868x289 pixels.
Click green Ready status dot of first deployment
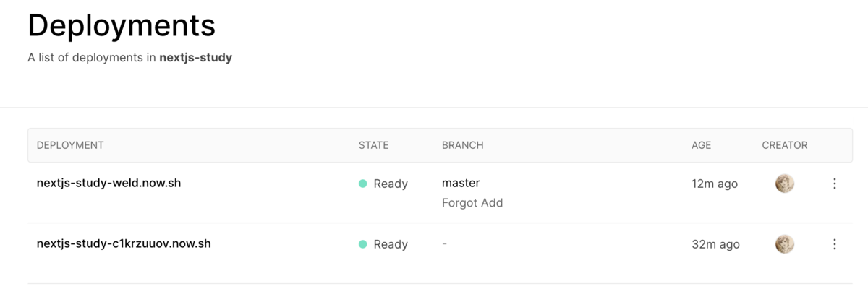pos(363,184)
